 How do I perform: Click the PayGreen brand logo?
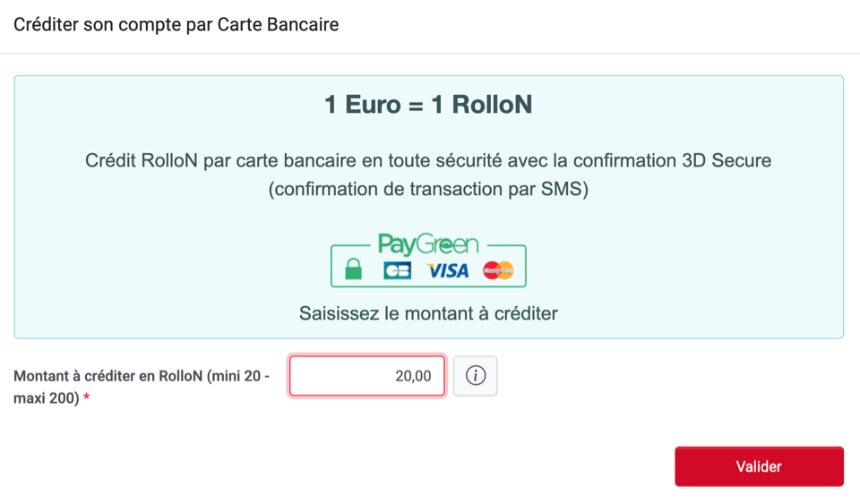(x=428, y=244)
